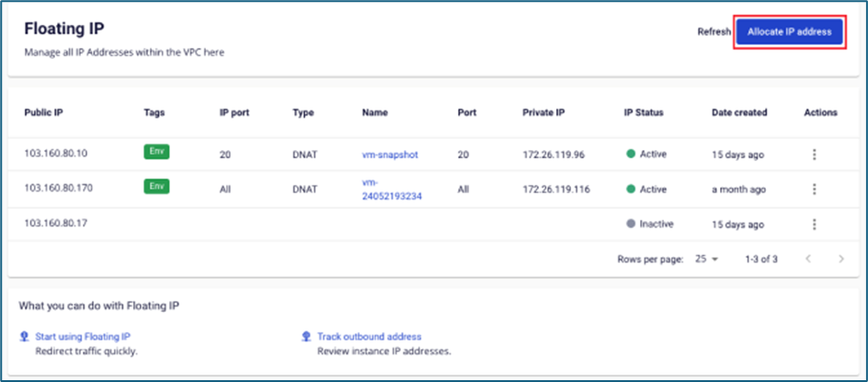
Task: Click Allocate IP address button
Action: click(x=789, y=31)
